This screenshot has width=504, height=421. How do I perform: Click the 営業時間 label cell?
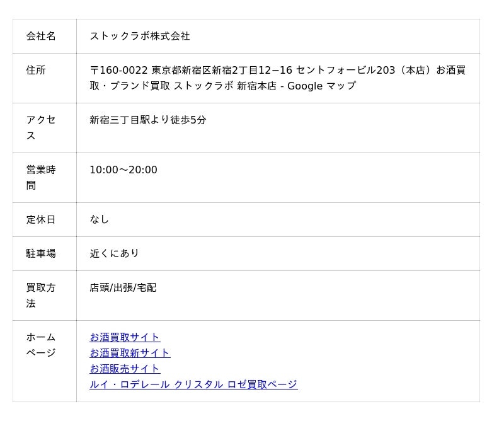pos(41,177)
